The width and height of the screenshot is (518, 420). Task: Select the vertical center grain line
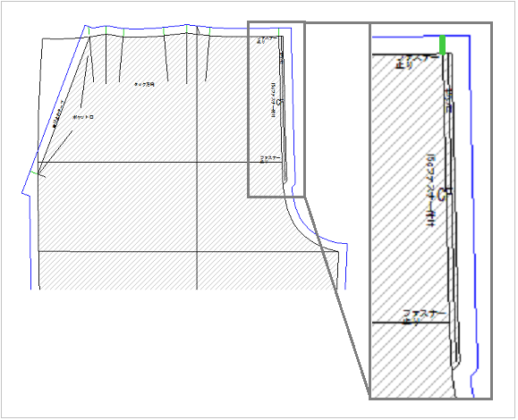[197, 158]
